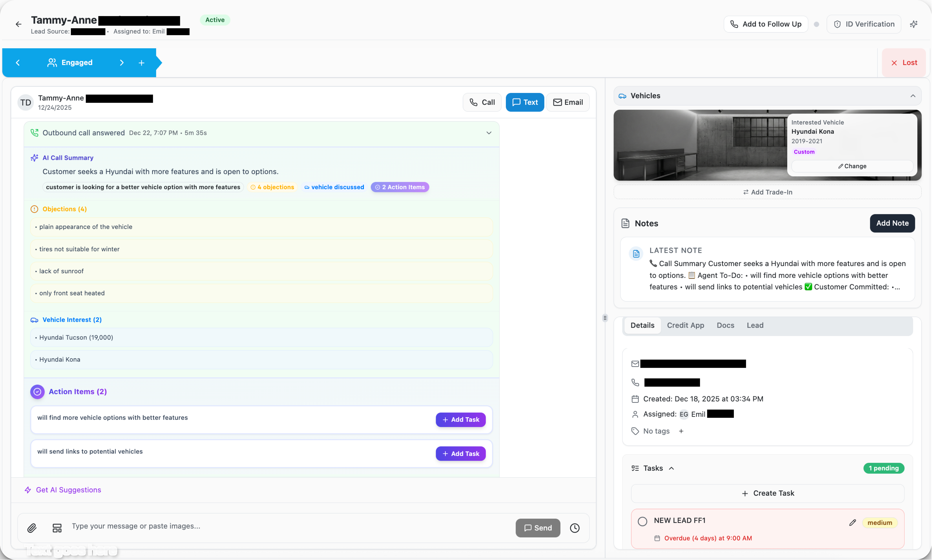
Task: Mark the lead as Lost
Action: pos(903,62)
